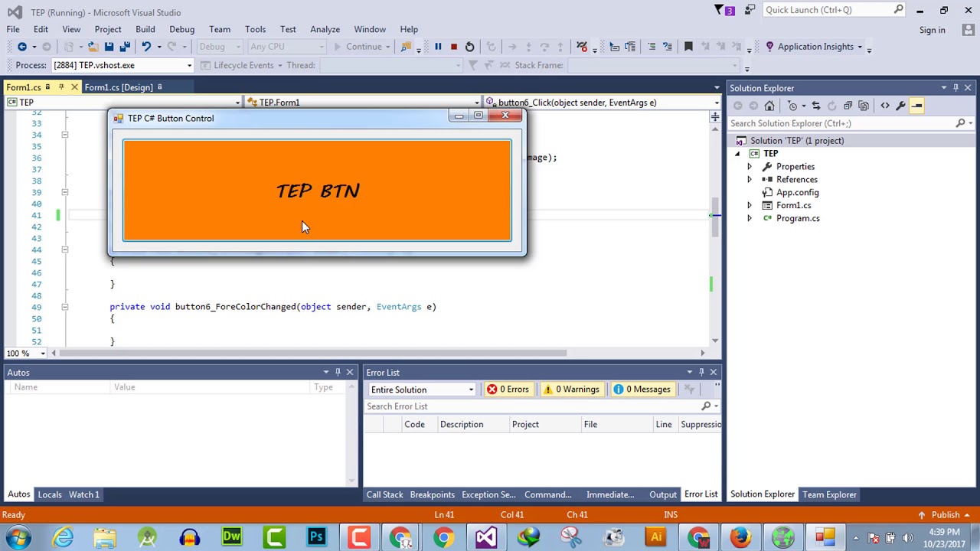The width and height of the screenshot is (980, 551).
Task: Toggle Preview Selected Items in Solution Explorer
Action: 916,106
